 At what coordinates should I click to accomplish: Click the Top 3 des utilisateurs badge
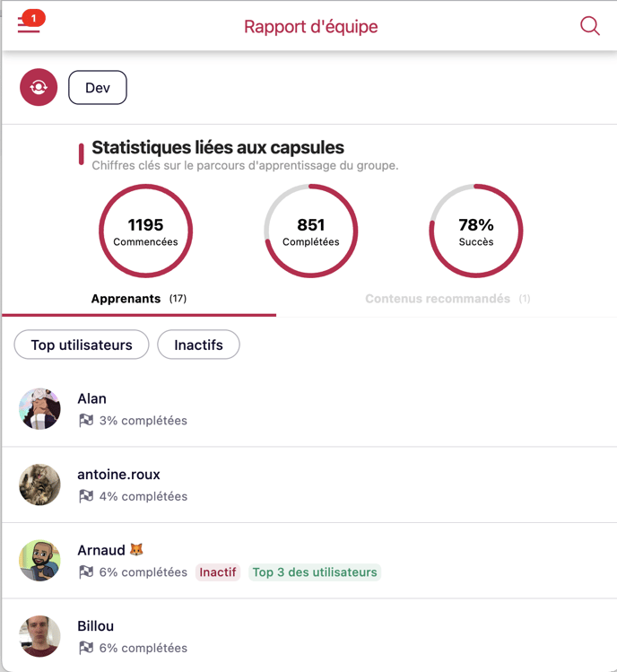(x=315, y=572)
